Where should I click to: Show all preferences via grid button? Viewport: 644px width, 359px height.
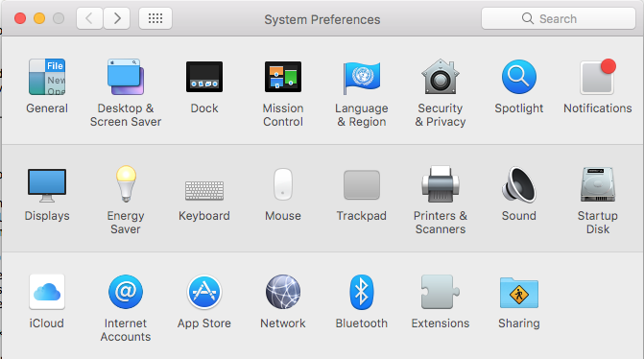pos(155,18)
